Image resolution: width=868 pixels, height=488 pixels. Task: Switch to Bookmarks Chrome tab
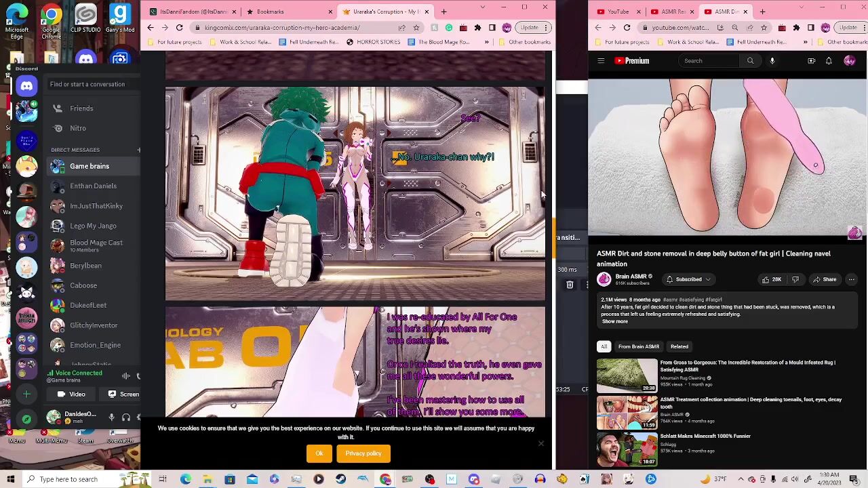click(290, 12)
